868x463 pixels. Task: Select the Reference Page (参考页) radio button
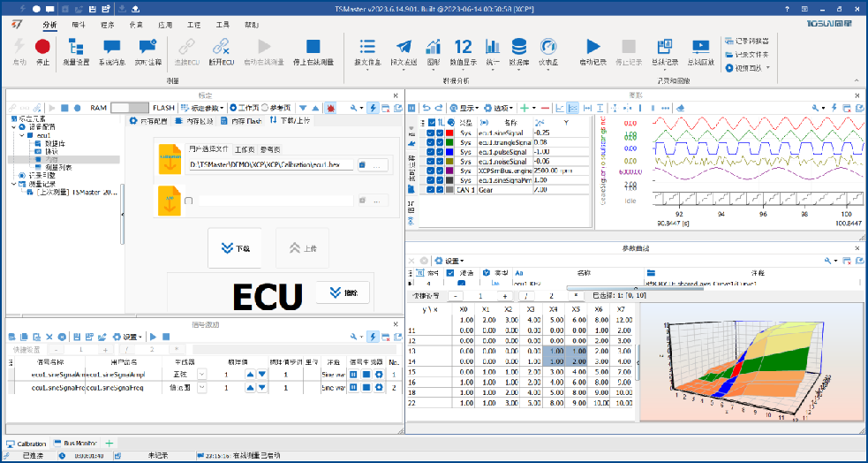pos(265,108)
